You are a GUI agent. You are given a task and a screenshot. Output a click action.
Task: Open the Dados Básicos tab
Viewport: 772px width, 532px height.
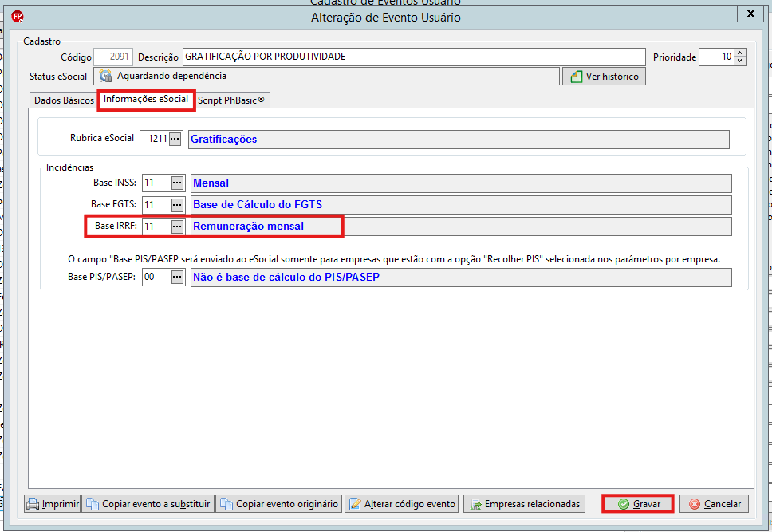[x=64, y=100]
